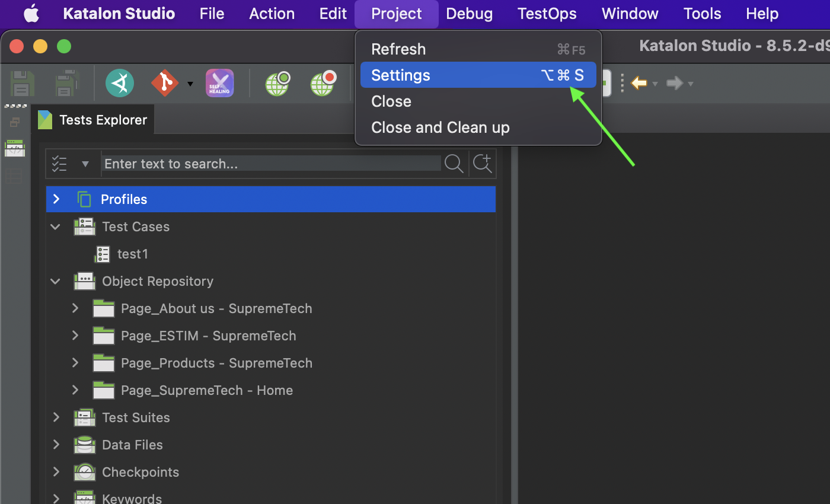Select the Keywords folder
Image resolution: width=830 pixels, height=504 pixels.
pos(132,498)
